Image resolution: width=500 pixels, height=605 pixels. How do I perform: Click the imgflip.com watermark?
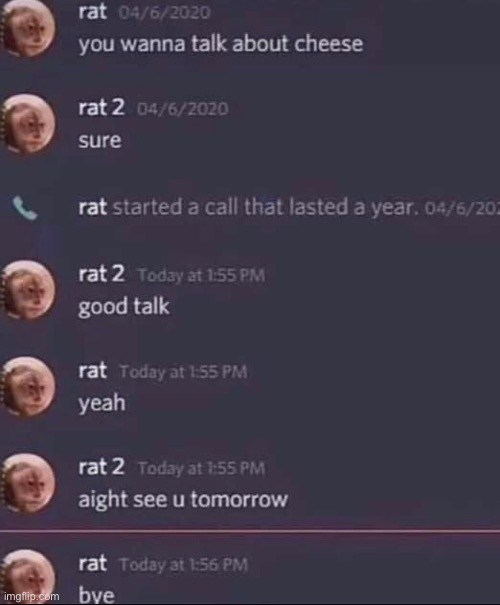coord(32,597)
